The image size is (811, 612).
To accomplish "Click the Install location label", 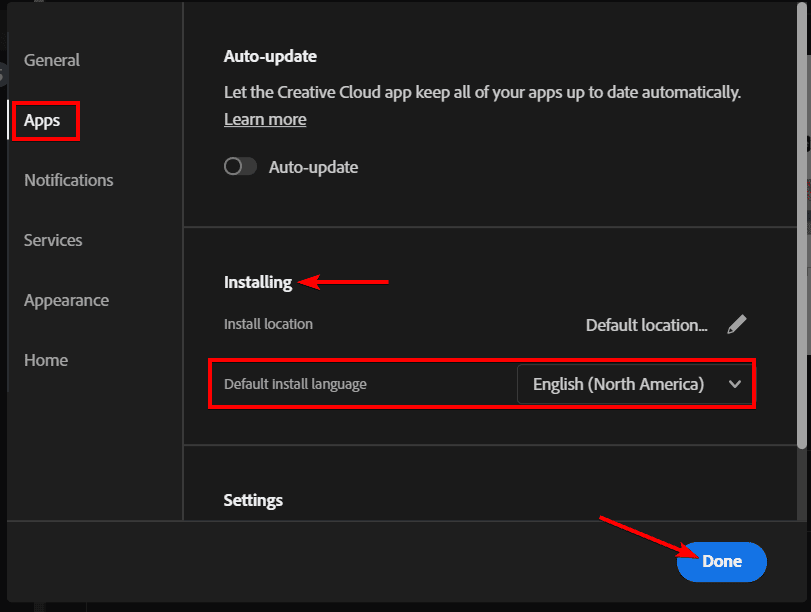I will pyautogui.click(x=268, y=324).
